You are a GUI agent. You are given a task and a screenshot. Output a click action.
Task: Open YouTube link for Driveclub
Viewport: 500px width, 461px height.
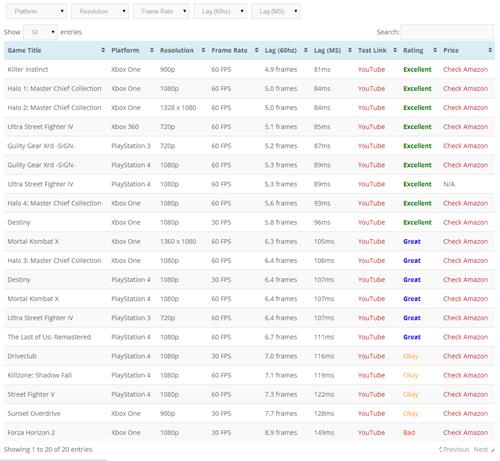pyautogui.click(x=371, y=356)
